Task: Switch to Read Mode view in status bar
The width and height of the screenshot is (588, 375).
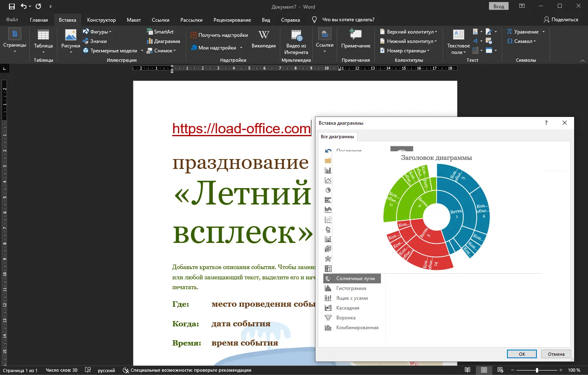Action: click(468, 370)
